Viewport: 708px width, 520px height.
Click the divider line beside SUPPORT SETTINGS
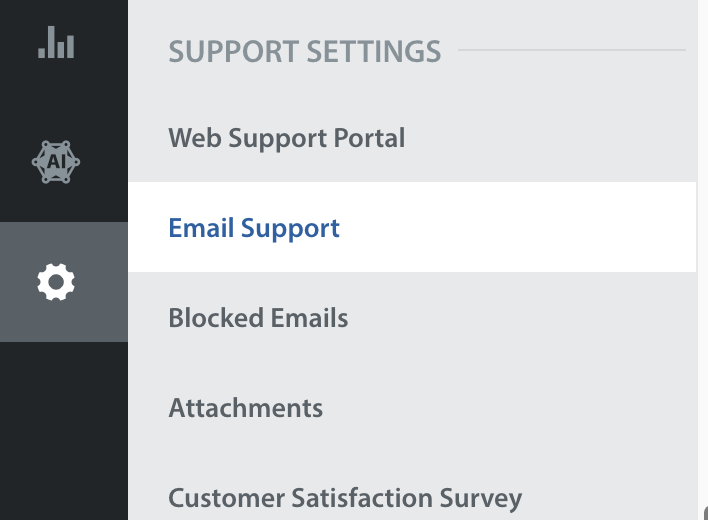(x=572, y=50)
